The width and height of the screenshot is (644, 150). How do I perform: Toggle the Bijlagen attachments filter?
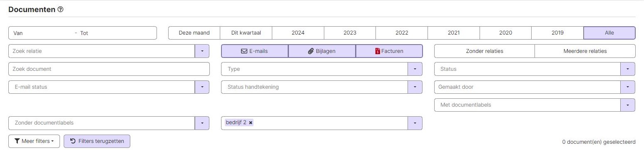(322, 51)
